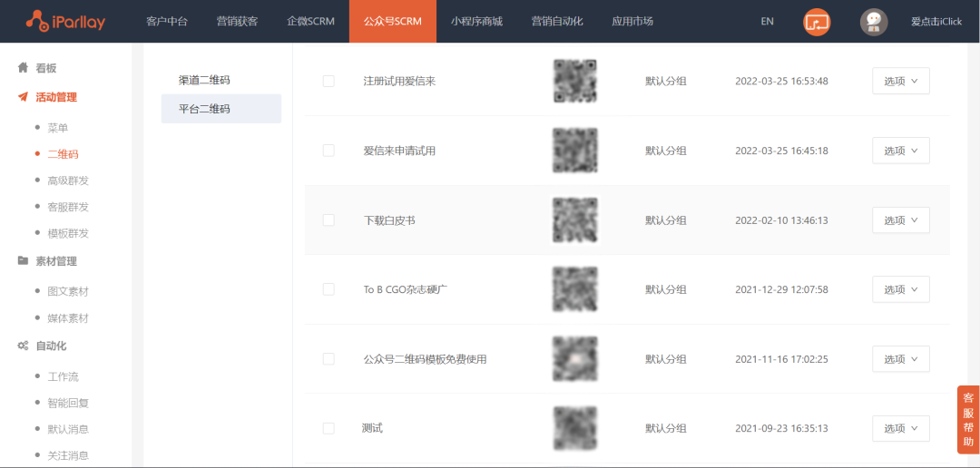
Task: Open 媒体素材 in the sidebar
Action: 68,318
